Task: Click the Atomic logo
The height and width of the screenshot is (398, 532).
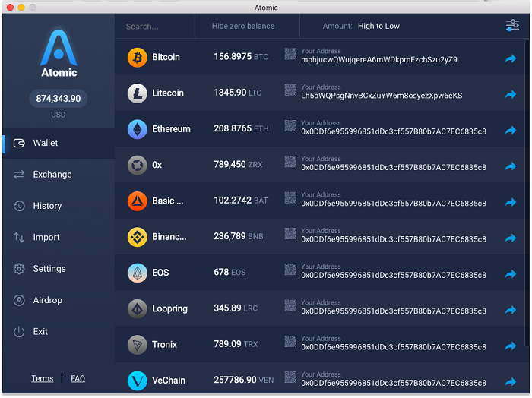Action: point(59,54)
